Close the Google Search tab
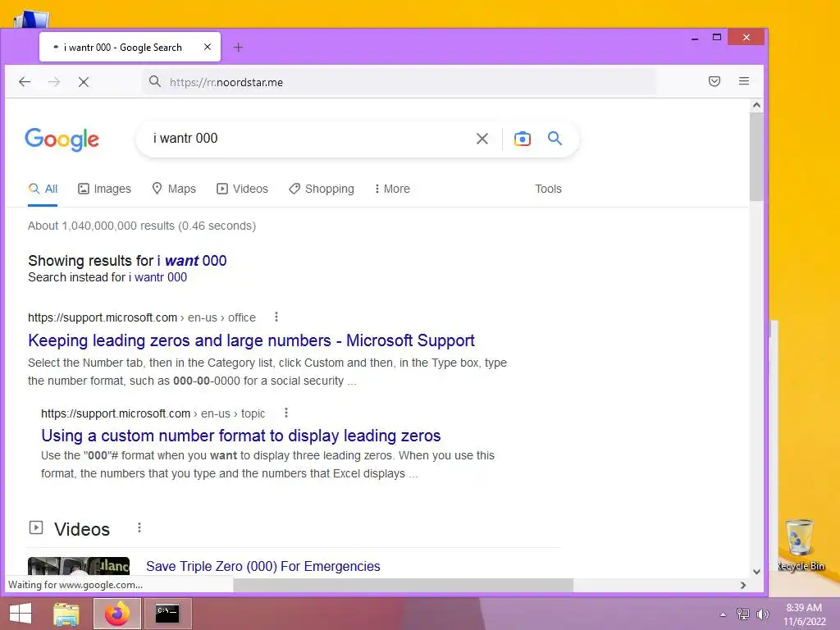Image resolution: width=840 pixels, height=630 pixels. 208,47
